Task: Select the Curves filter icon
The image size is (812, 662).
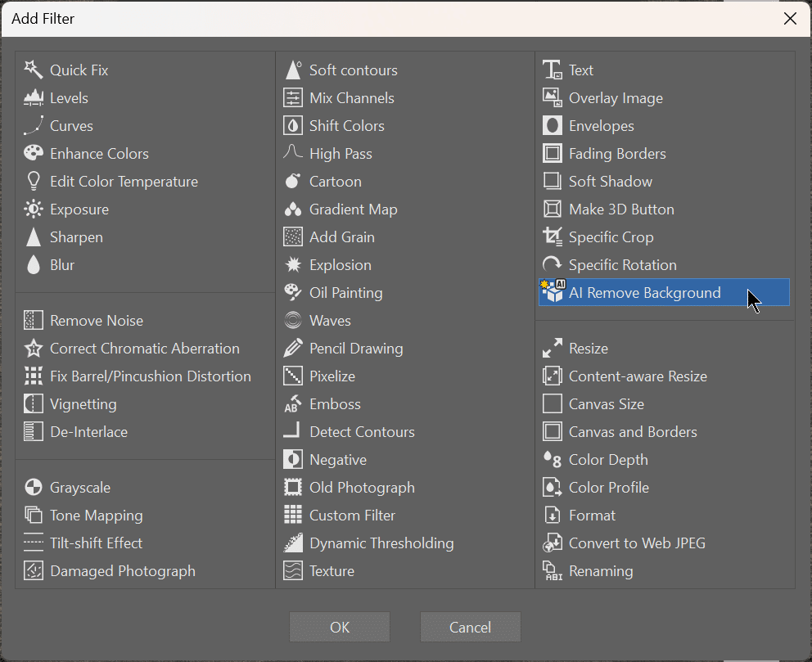Action: coord(34,125)
